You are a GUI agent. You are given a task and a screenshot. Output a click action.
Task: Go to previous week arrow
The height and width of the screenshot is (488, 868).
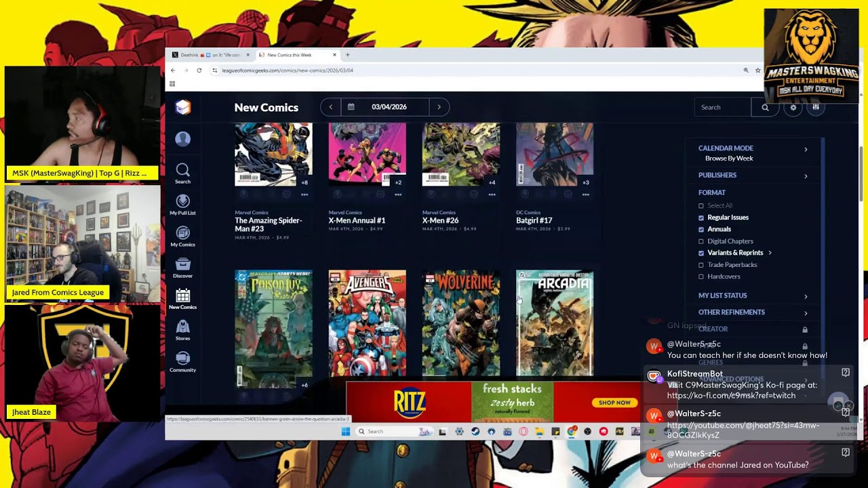tap(331, 107)
